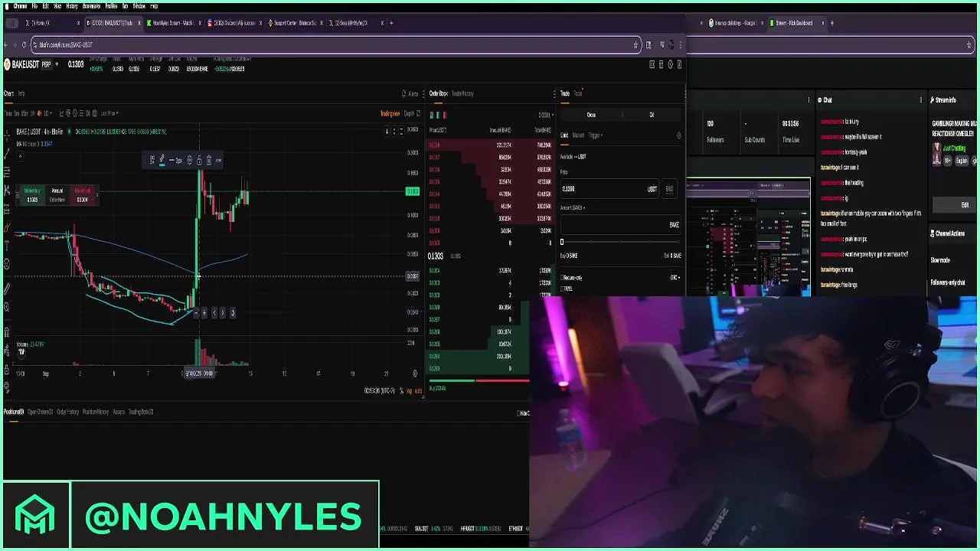The width and height of the screenshot is (980, 551).
Task: Enable Reduce-only checkbox
Action: point(563,278)
